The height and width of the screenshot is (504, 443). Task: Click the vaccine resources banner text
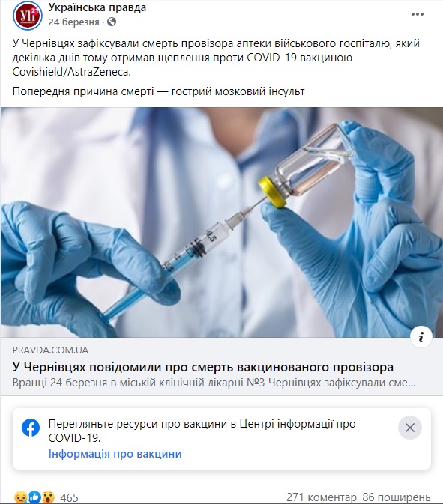point(202,431)
